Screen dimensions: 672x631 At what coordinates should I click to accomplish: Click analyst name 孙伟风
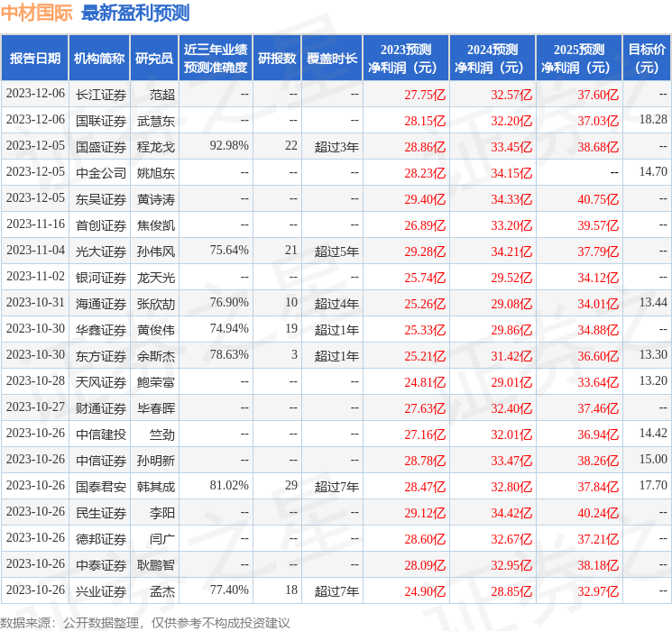click(x=156, y=251)
